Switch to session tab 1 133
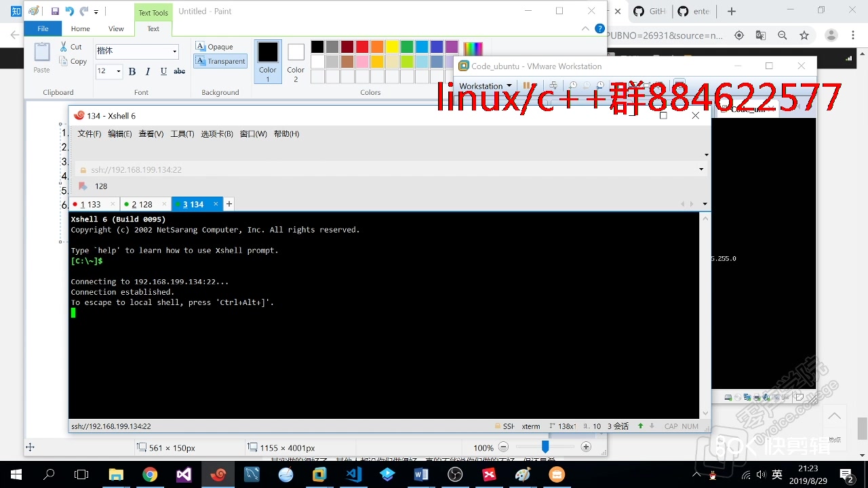This screenshot has height=488, width=868. click(x=94, y=204)
